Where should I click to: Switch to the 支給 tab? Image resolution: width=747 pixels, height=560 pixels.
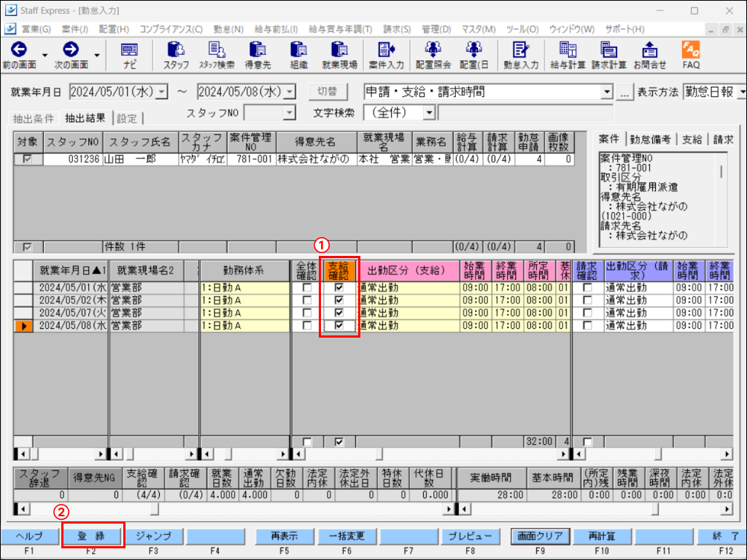click(x=692, y=139)
